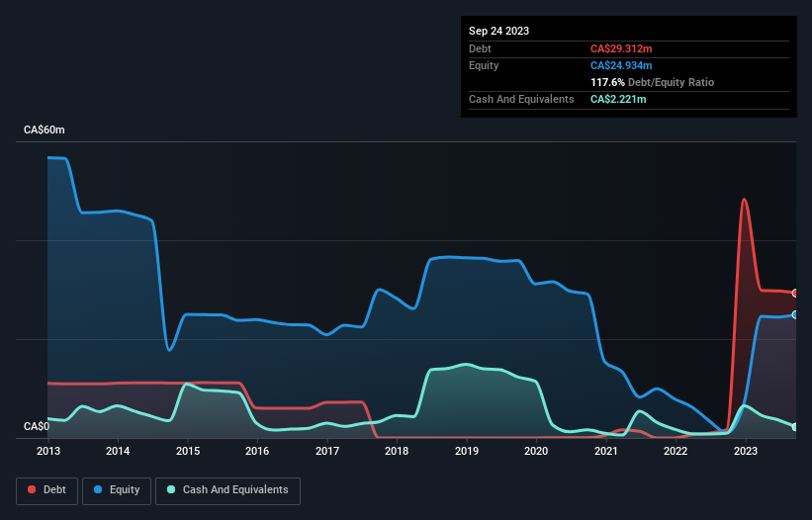Image resolution: width=812 pixels, height=520 pixels.
Task: Click the 2020 x-axis label
Action: pos(536,451)
